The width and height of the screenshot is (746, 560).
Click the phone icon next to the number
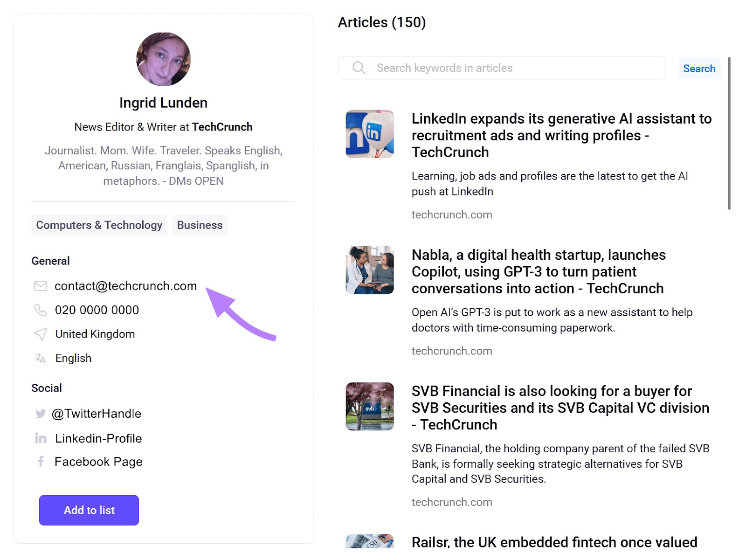click(41, 310)
